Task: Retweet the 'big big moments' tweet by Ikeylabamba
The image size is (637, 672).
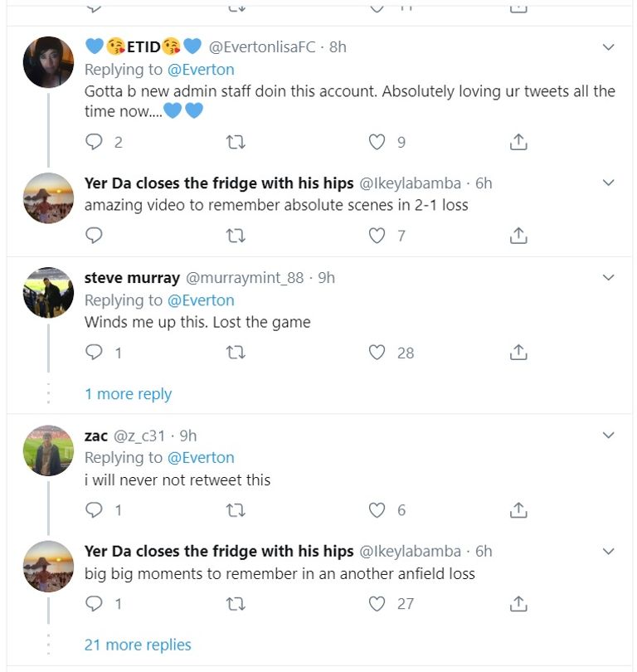Action: (x=236, y=604)
